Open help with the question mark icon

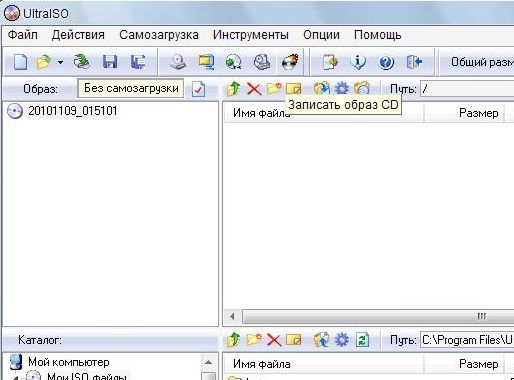pos(386,62)
